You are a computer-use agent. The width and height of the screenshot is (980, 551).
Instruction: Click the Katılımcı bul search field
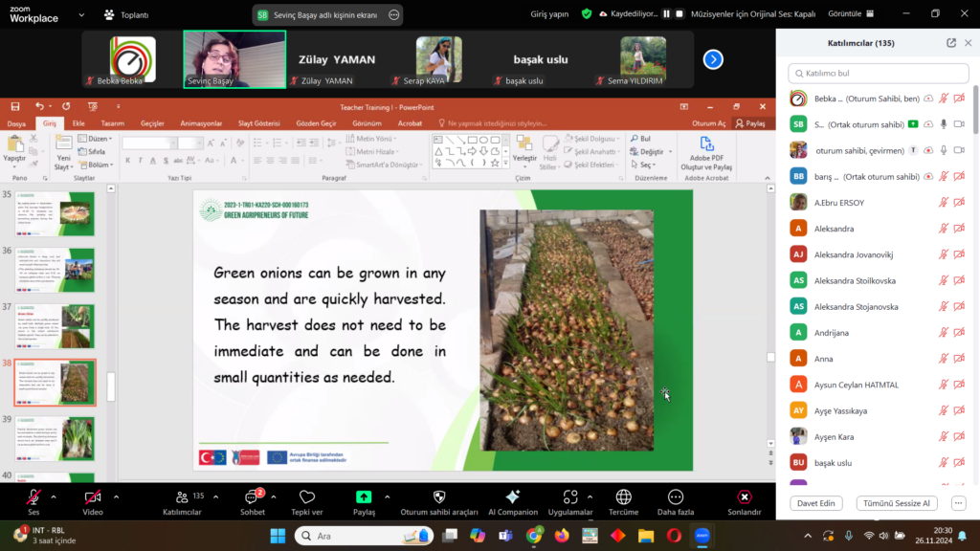pyautogui.click(x=876, y=73)
